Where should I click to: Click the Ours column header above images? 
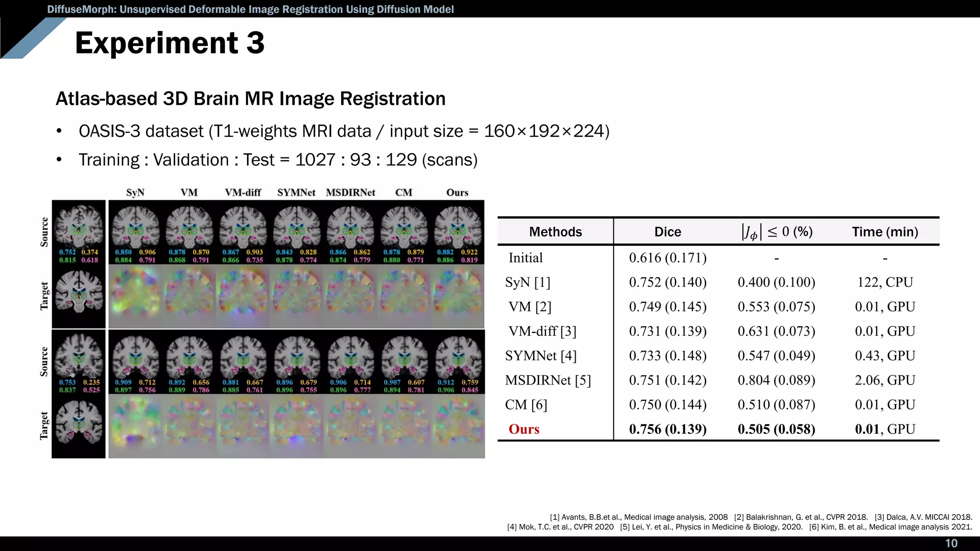pyautogui.click(x=457, y=192)
